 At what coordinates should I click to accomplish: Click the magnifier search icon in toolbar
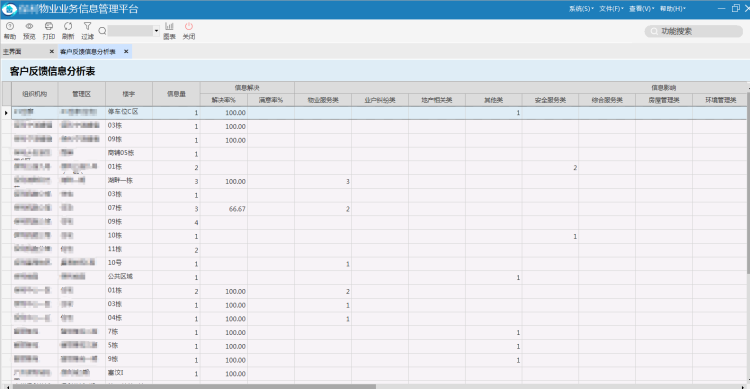102,31
